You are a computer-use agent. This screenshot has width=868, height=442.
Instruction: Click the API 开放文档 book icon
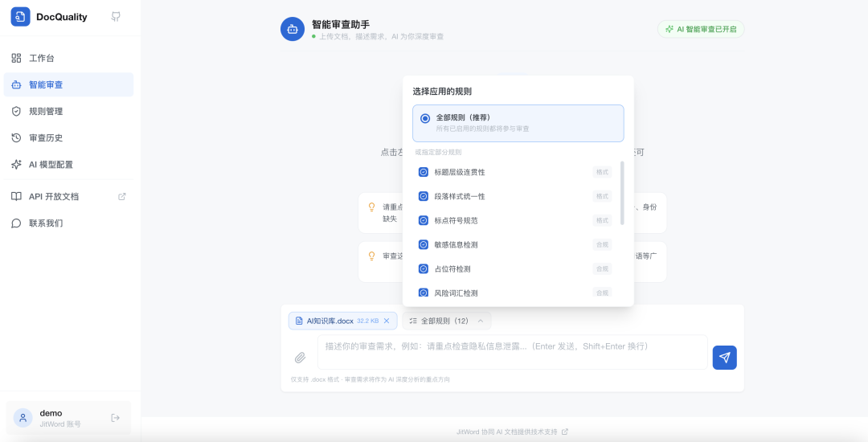pyautogui.click(x=17, y=196)
